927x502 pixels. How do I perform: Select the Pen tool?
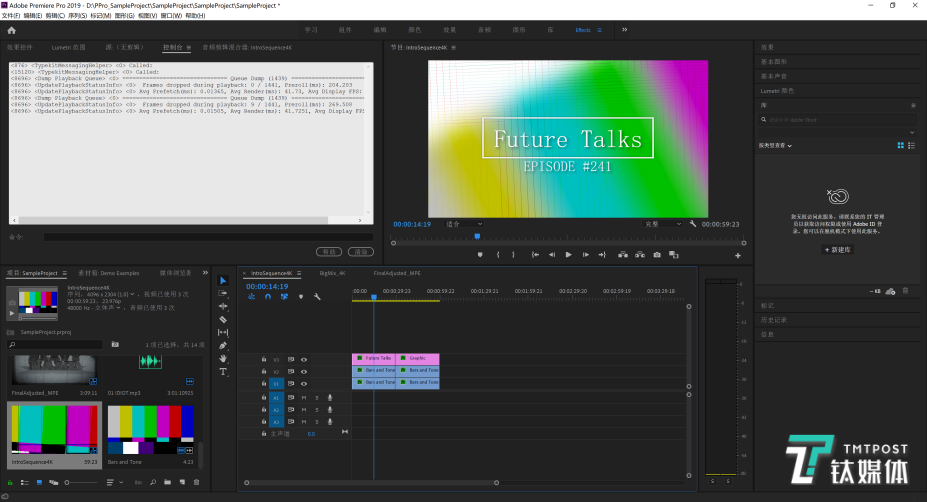223,345
